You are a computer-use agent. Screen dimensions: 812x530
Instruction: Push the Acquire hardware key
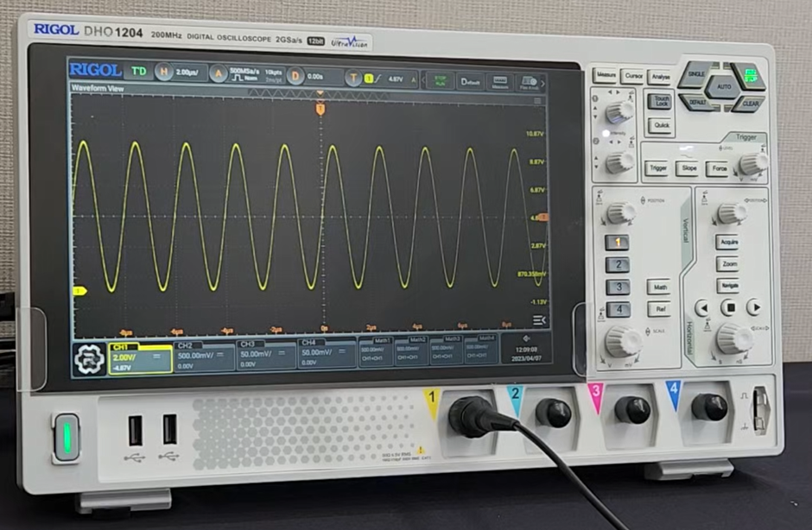(728, 242)
